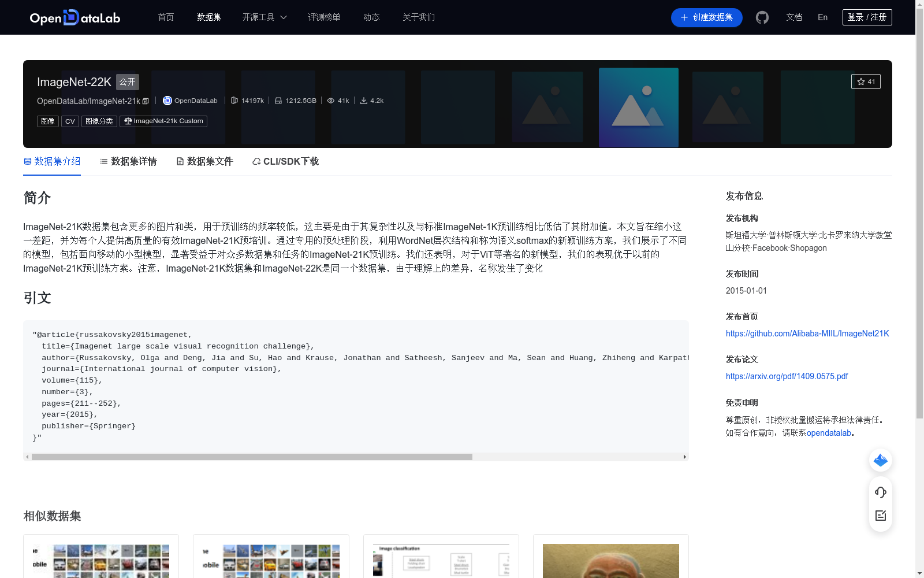This screenshot has height=578, width=924.
Task: Click the citation scrollbar right arrow
Action: click(685, 457)
